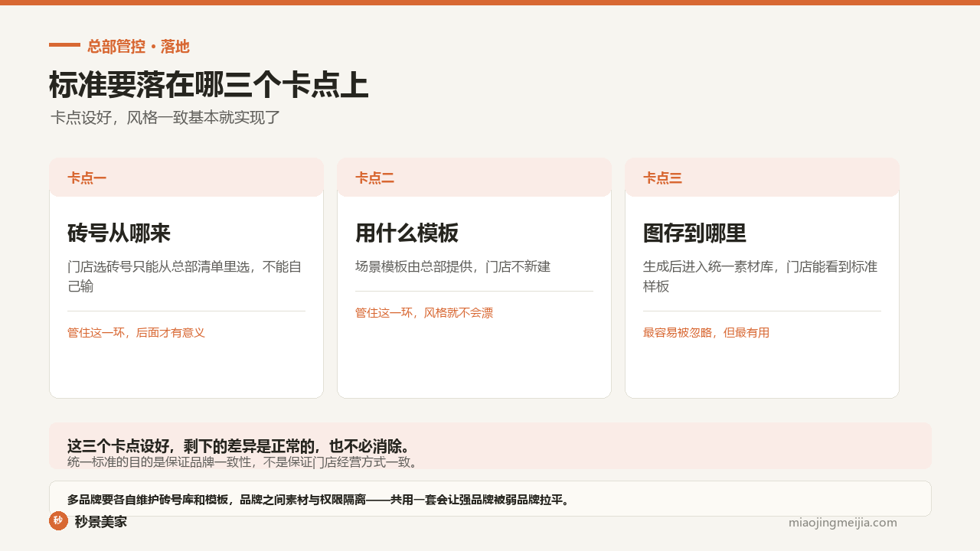980x551 pixels.
Task: Click text 门店选砖号只能从总部清单里选
Action: coord(158,267)
